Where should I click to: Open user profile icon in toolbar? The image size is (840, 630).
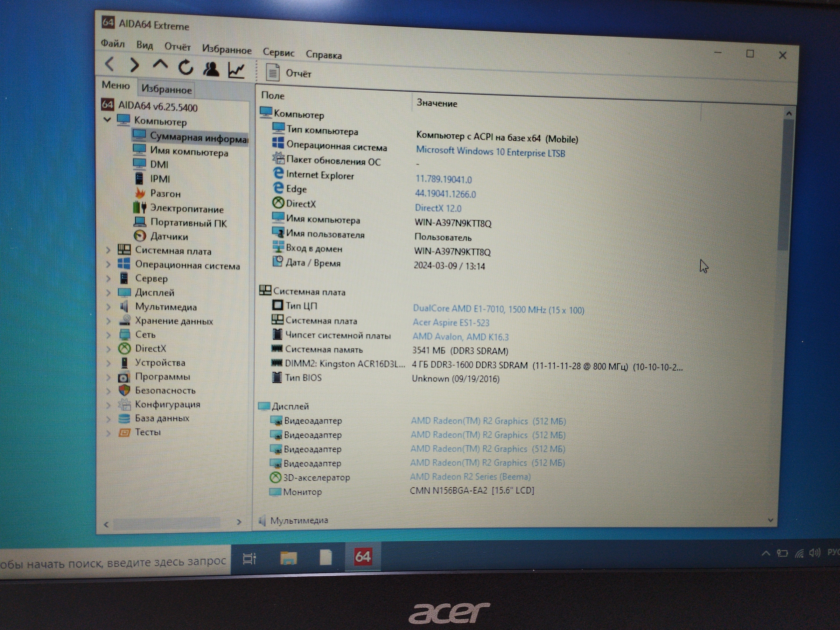(211, 69)
